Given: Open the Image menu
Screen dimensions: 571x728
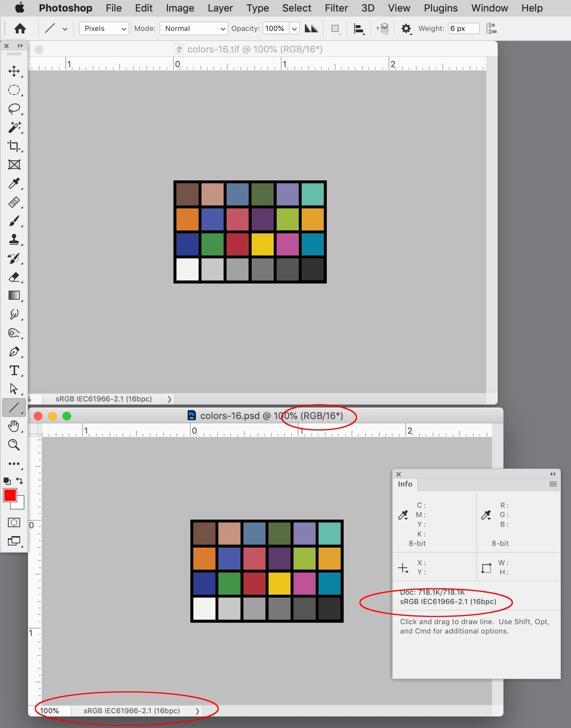Looking at the screenshot, I should [x=180, y=8].
